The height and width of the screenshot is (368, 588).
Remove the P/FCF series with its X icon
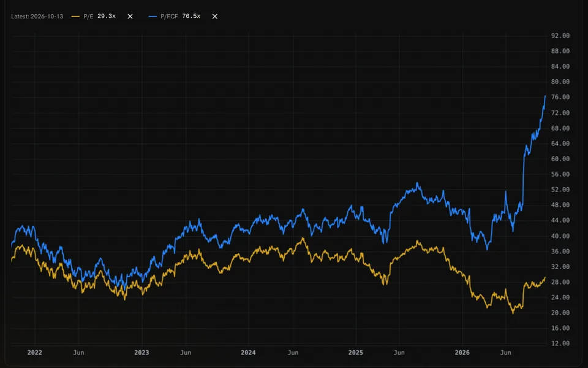pos(215,17)
